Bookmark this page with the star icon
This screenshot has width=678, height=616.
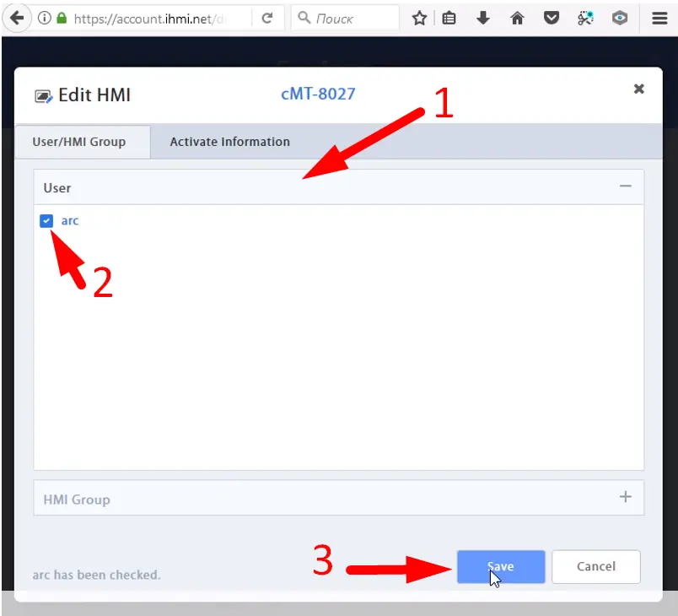click(419, 19)
